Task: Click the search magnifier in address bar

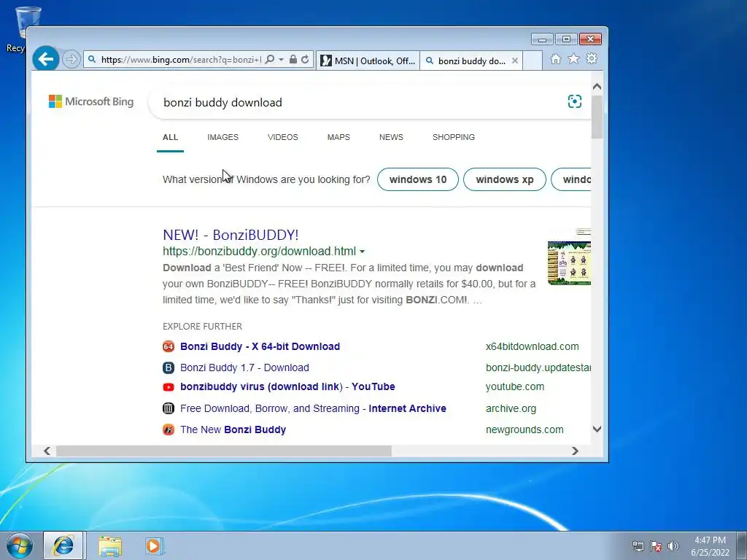Action: pyautogui.click(x=270, y=60)
